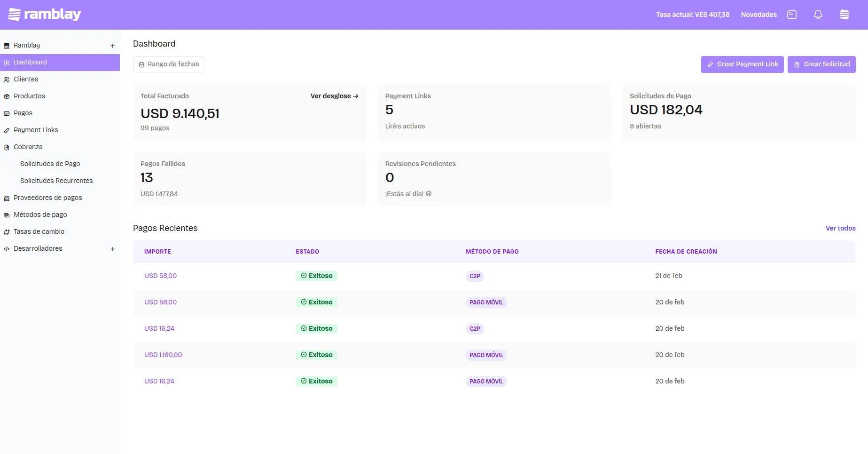The height and width of the screenshot is (454, 868).
Task: Select the Clientes people icon in sidebar
Action: pyautogui.click(x=7, y=79)
